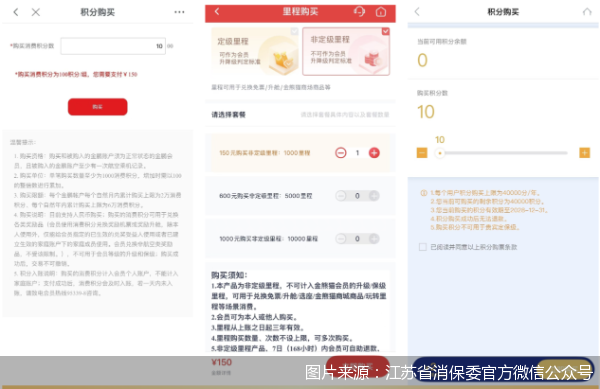The height and width of the screenshot is (389, 600).
Task: Click the 购买积分数 value 10
Action: coord(426,112)
